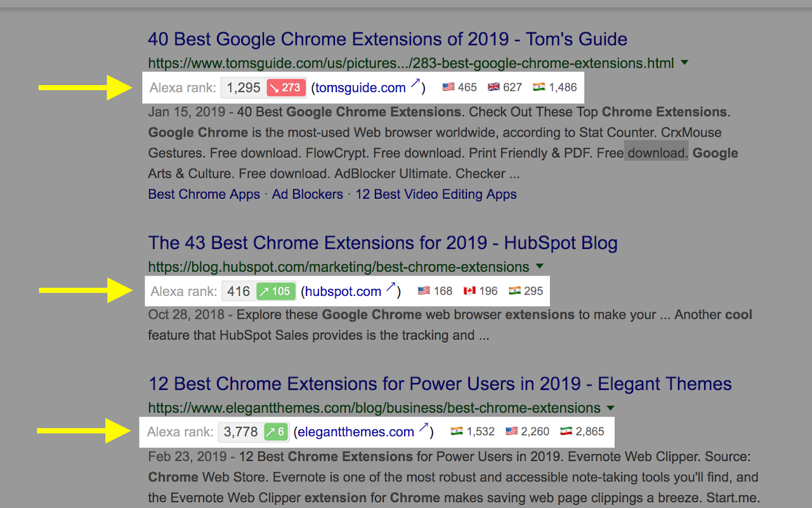Click the Jan 15, 2019 snippet date

click(x=187, y=112)
